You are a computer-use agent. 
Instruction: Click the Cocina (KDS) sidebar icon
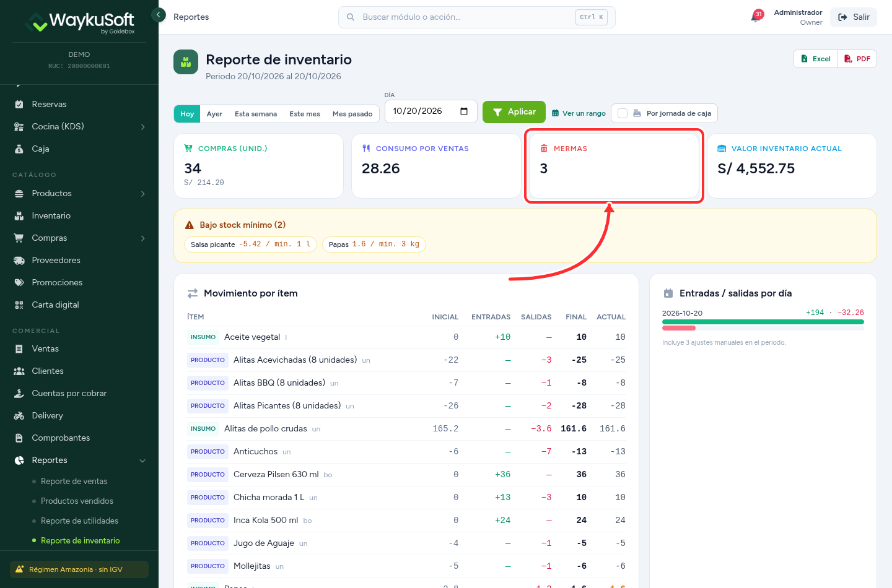coord(19,126)
